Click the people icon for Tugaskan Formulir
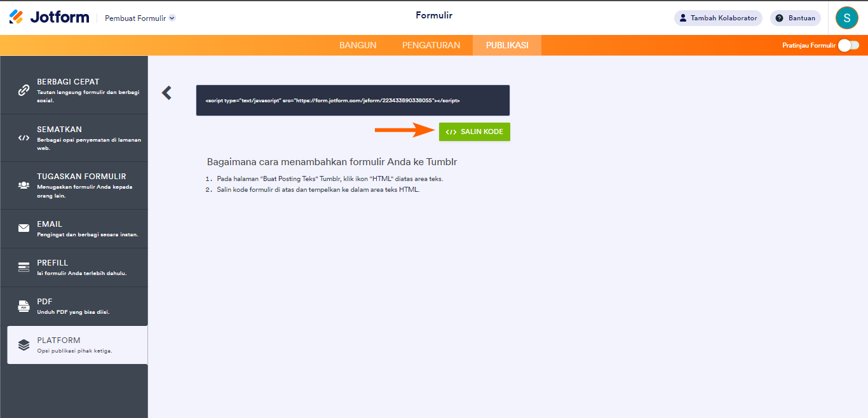The height and width of the screenshot is (418, 868). [24, 185]
